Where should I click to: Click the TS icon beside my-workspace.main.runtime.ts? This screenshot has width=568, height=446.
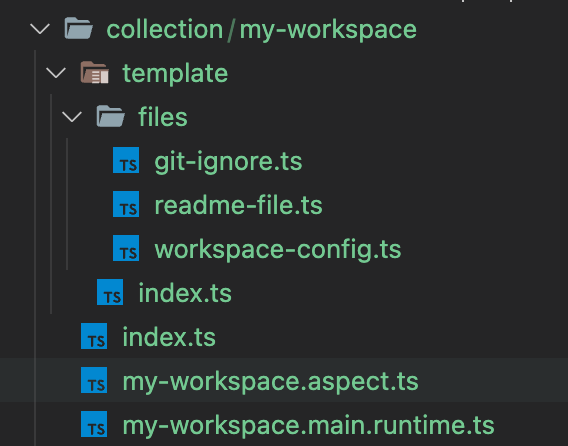(94, 424)
